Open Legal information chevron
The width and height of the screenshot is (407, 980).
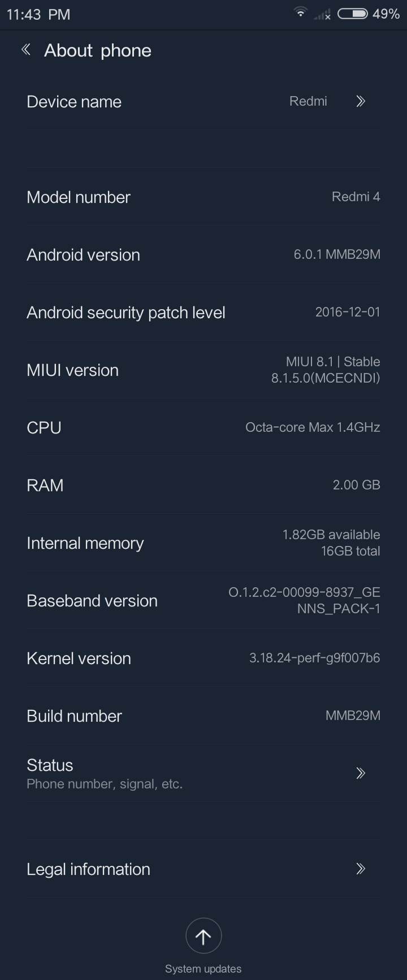(x=361, y=869)
